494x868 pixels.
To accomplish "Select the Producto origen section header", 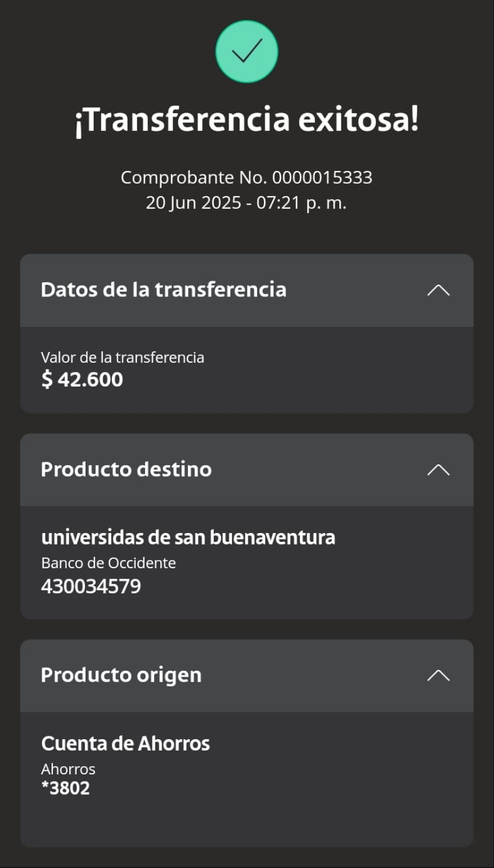I will [x=247, y=675].
